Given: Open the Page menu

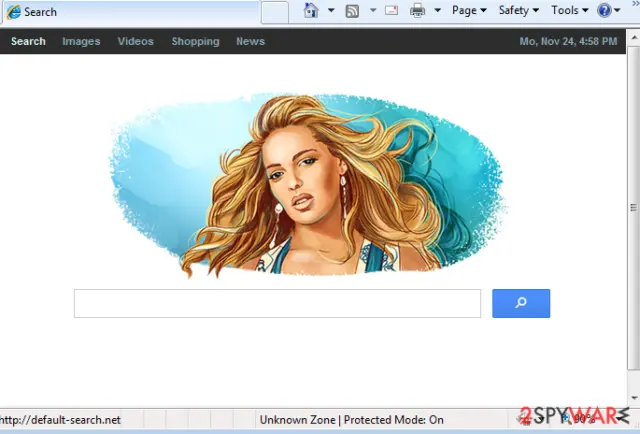Looking at the screenshot, I should click(469, 10).
